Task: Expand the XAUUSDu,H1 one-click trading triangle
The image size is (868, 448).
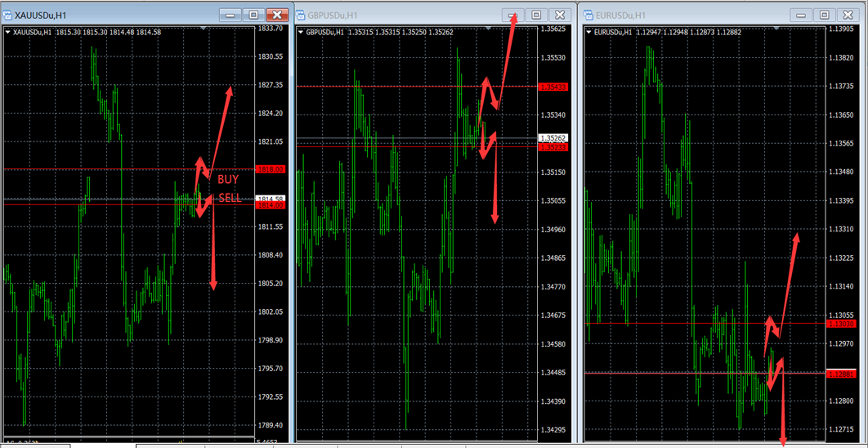Action: (8, 32)
